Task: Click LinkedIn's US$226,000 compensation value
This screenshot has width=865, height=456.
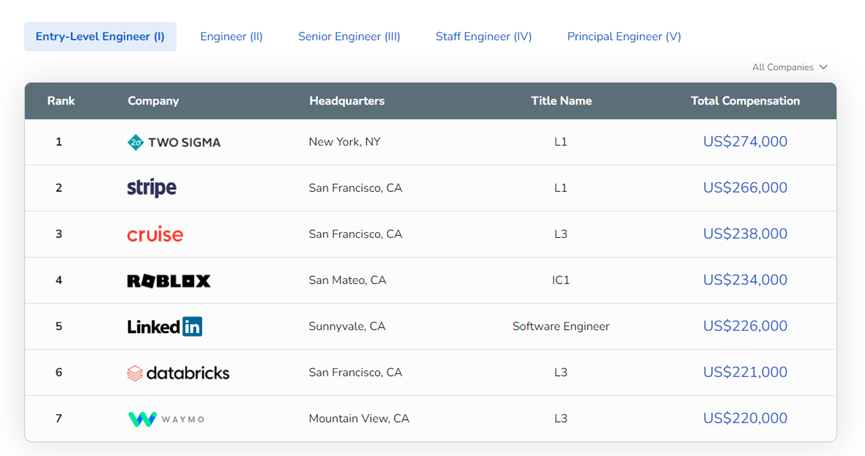Action: (745, 326)
